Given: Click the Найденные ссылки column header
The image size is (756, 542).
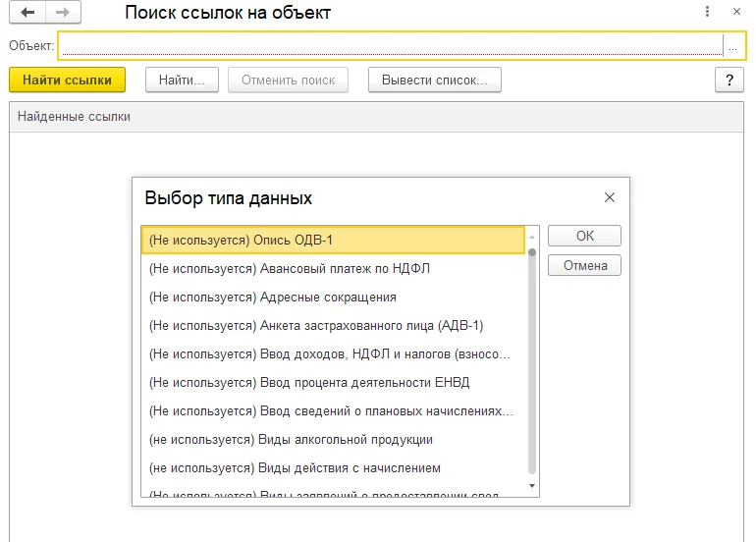Looking at the screenshot, I should [x=376, y=117].
